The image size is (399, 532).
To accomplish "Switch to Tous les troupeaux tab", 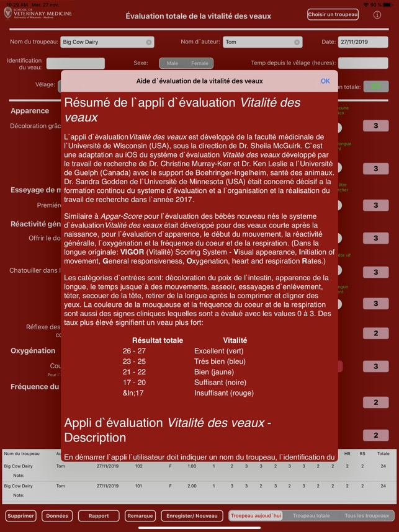I will pos(367,516).
